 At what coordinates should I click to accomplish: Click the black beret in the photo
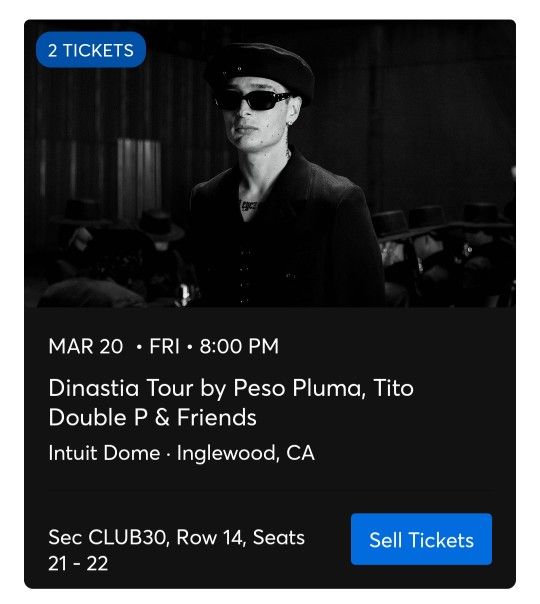(260, 72)
